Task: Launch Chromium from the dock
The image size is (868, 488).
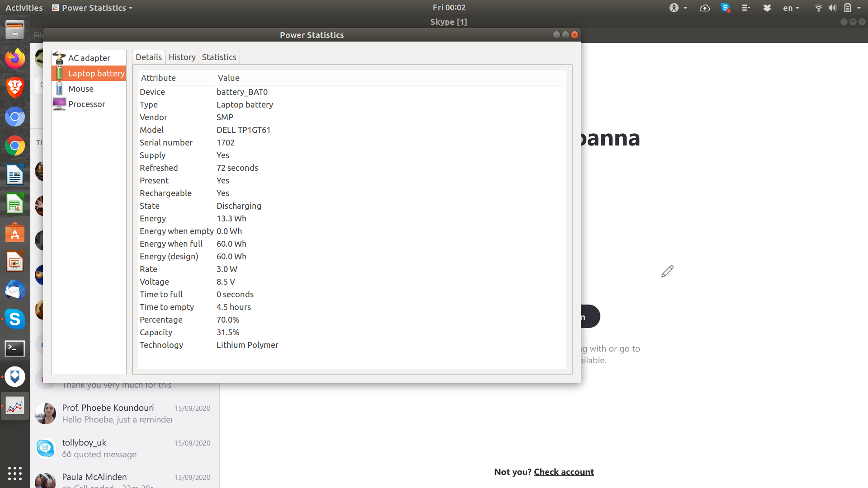Action: click(x=15, y=117)
